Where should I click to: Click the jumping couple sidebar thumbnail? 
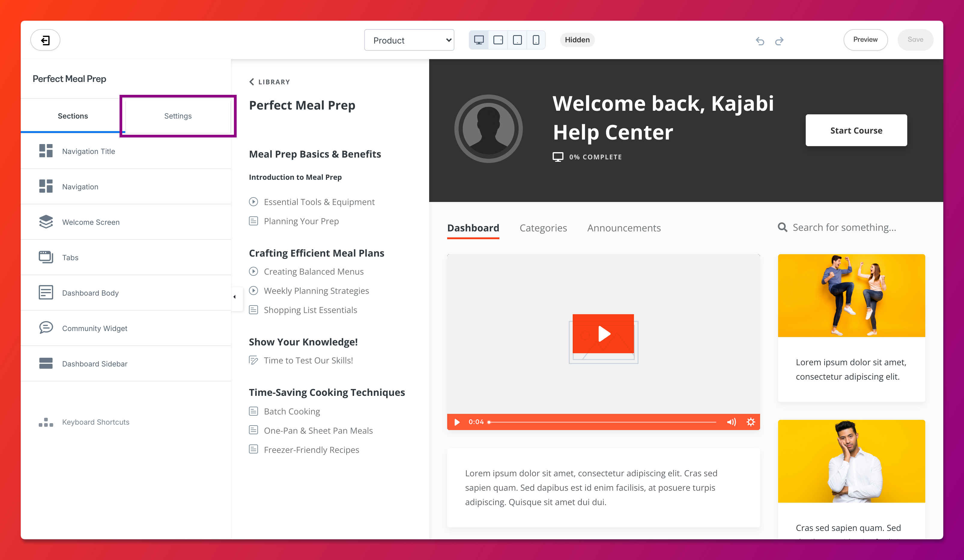pyautogui.click(x=851, y=295)
